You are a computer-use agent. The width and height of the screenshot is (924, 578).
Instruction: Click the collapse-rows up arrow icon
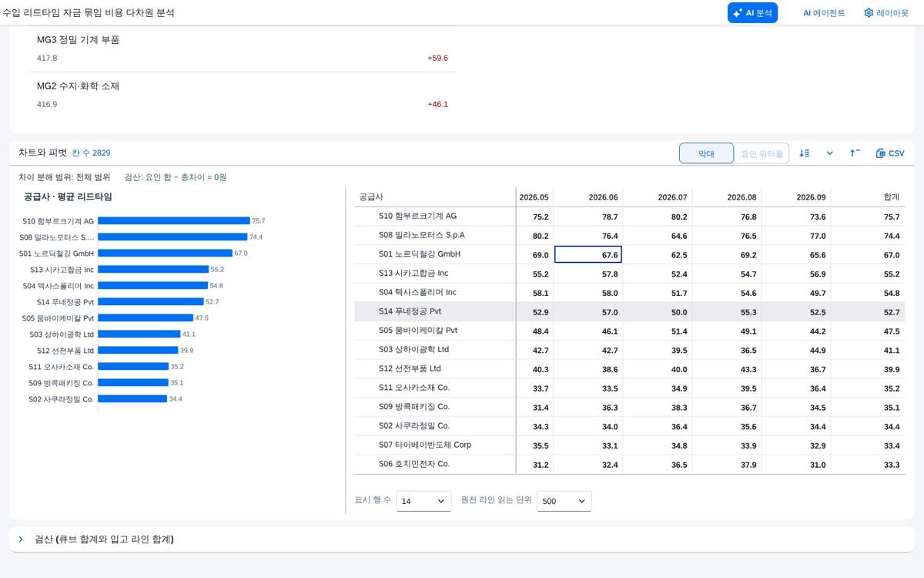coord(855,153)
